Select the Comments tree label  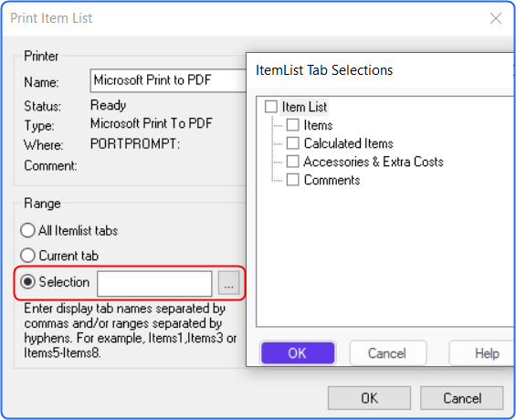(x=332, y=180)
